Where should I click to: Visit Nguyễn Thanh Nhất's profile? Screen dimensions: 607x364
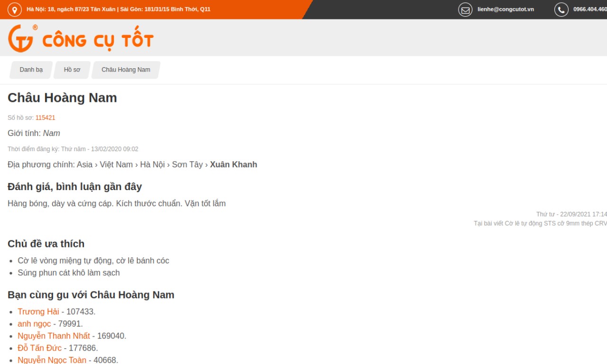click(54, 336)
